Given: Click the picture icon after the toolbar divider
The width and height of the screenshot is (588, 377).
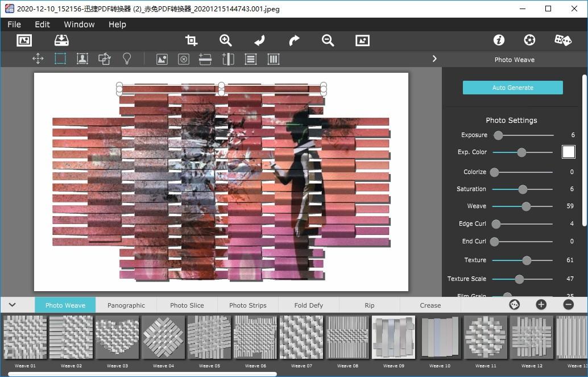Looking at the screenshot, I should [x=162, y=59].
